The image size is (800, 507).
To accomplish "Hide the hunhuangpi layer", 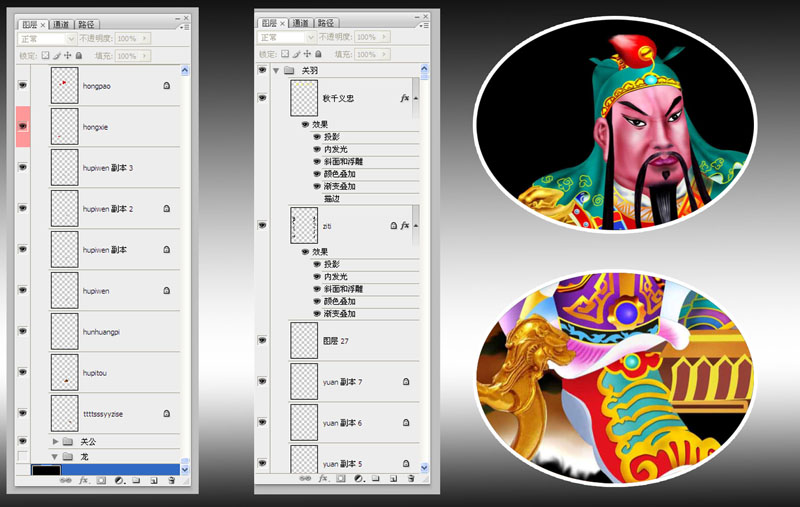I will pos(23,331).
